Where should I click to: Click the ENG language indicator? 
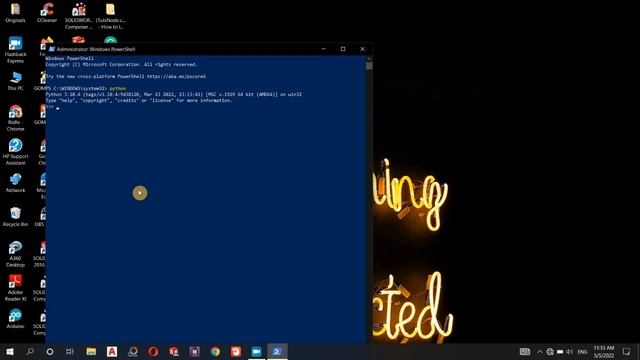582,351
